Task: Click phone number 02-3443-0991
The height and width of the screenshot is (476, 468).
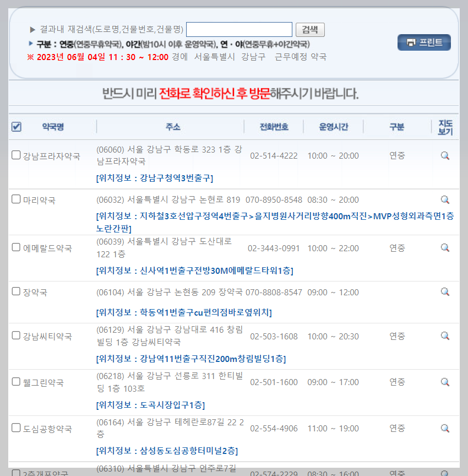Action: pyautogui.click(x=274, y=248)
